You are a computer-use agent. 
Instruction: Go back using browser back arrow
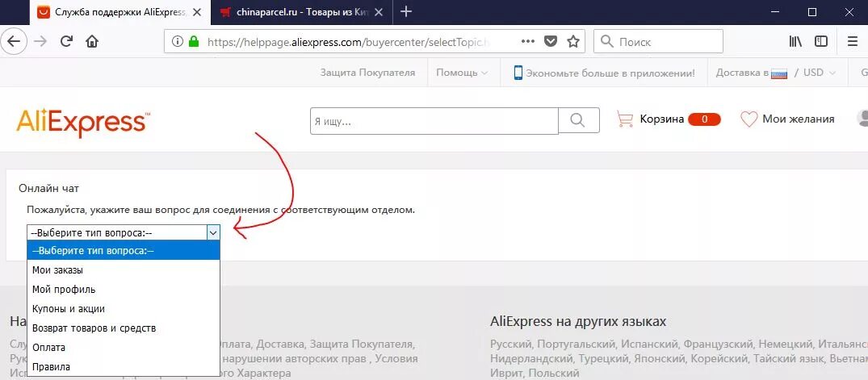coord(14,41)
